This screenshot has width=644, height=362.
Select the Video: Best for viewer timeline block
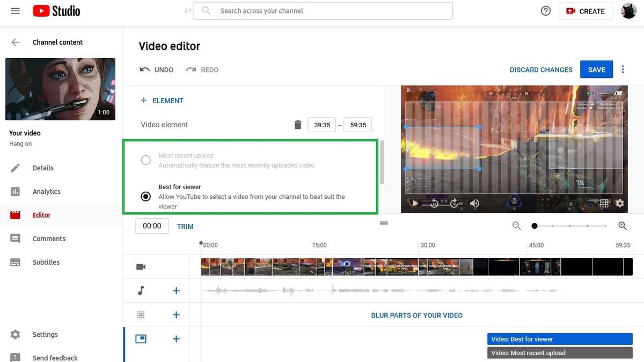560,339
